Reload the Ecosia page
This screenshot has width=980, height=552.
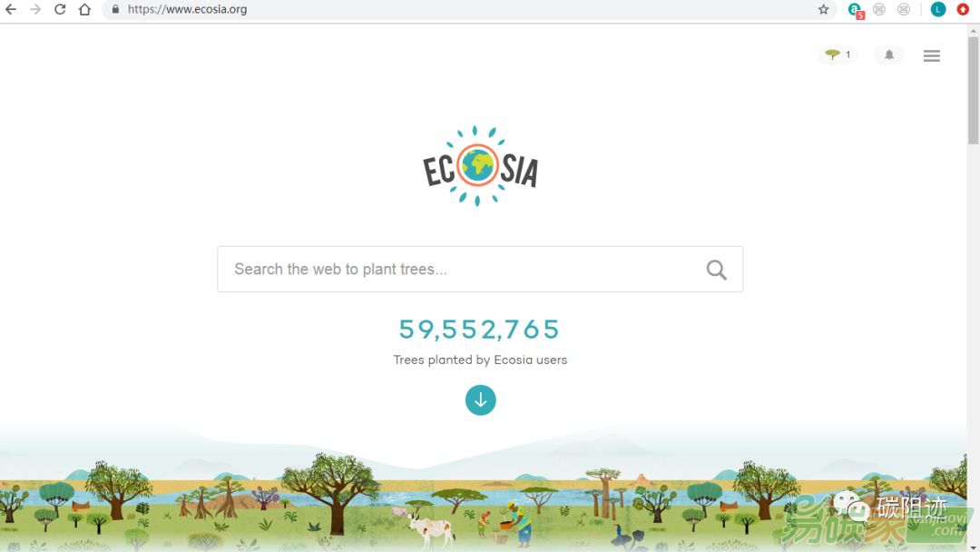tap(60, 9)
